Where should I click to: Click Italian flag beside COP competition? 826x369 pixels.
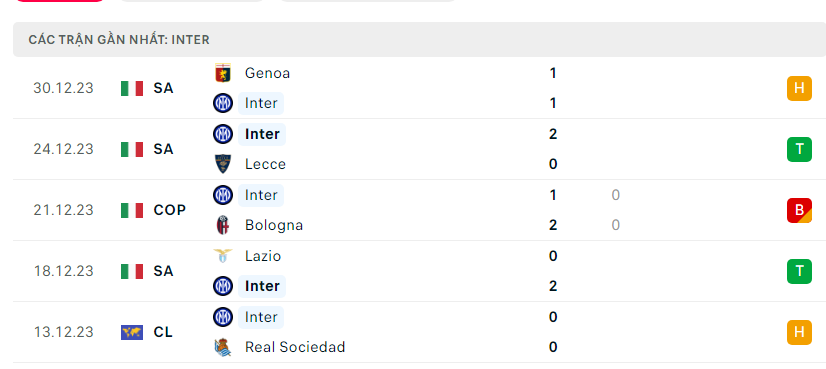click(132, 210)
